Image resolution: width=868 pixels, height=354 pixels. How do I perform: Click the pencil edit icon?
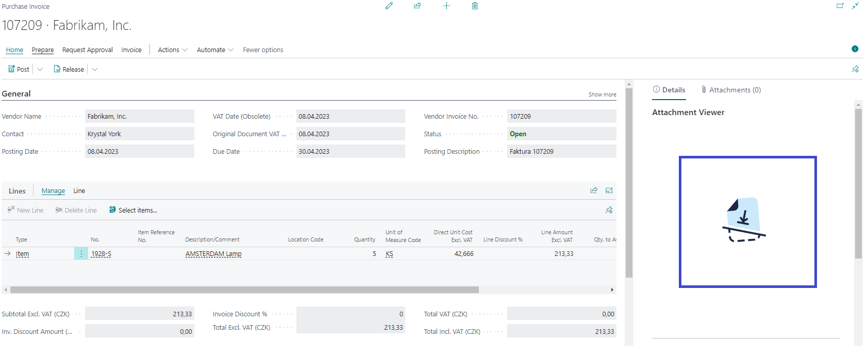click(389, 6)
